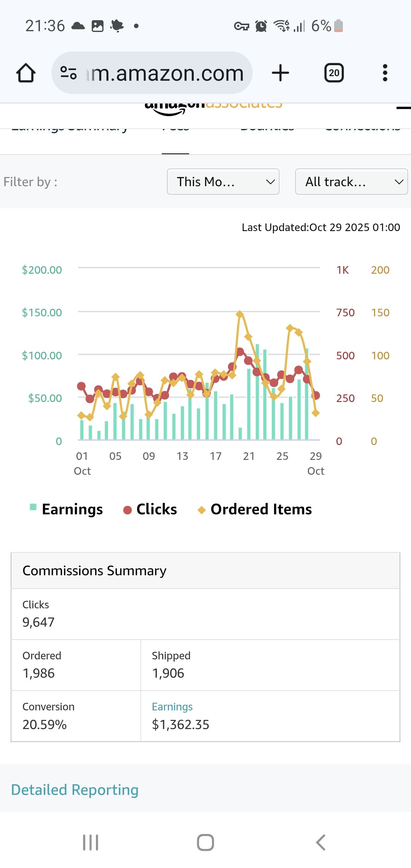This screenshot has width=411, height=868.
Task: Toggle Ordered Items series in legend
Action: 255,509
